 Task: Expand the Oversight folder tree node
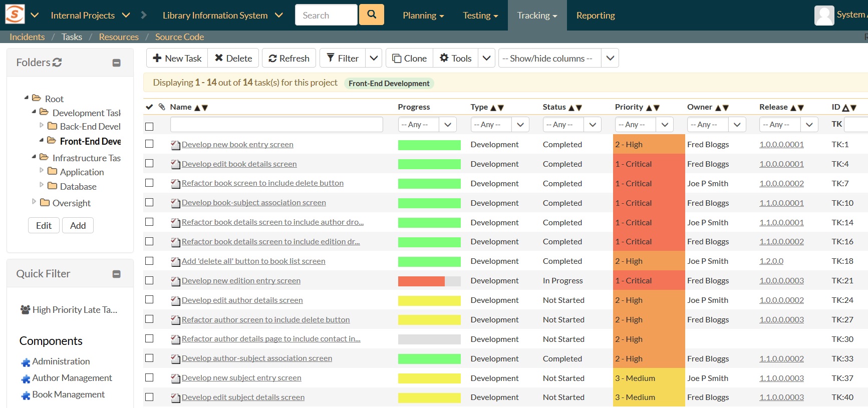pyautogui.click(x=34, y=202)
